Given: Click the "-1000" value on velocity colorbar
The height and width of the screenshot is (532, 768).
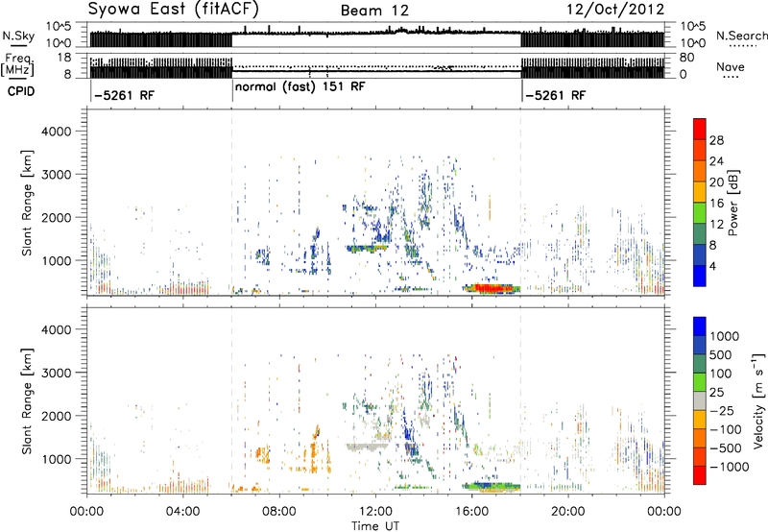Looking at the screenshot, I should click(729, 467).
